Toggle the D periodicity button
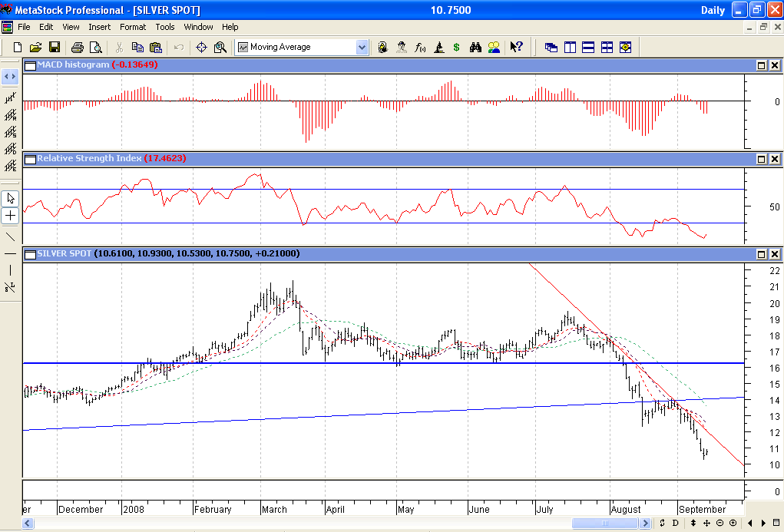The height and width of the screenshot is (532, 784). tap(675, 523)
